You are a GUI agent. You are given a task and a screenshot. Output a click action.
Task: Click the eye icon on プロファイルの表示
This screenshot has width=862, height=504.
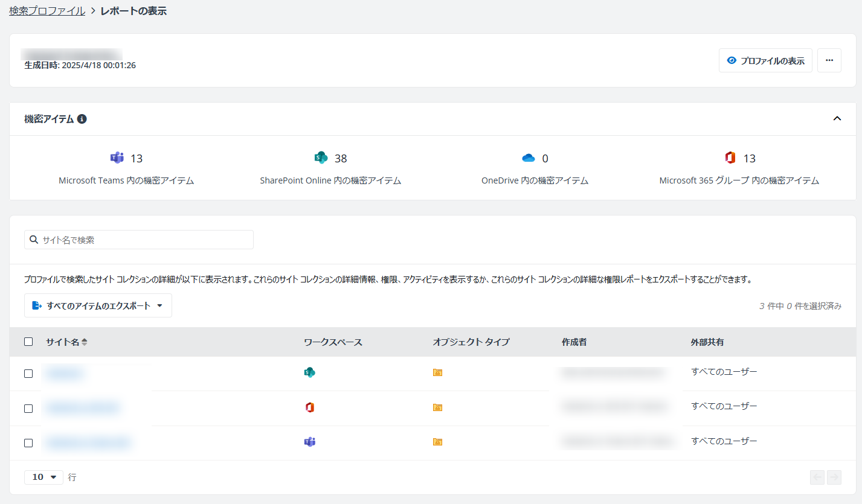732,60
